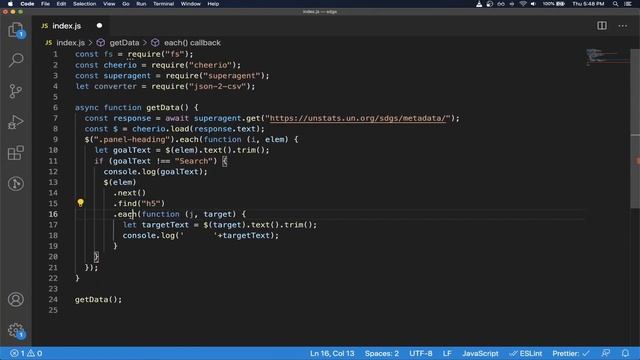Click line number 24 in gutter

[53, 299]
